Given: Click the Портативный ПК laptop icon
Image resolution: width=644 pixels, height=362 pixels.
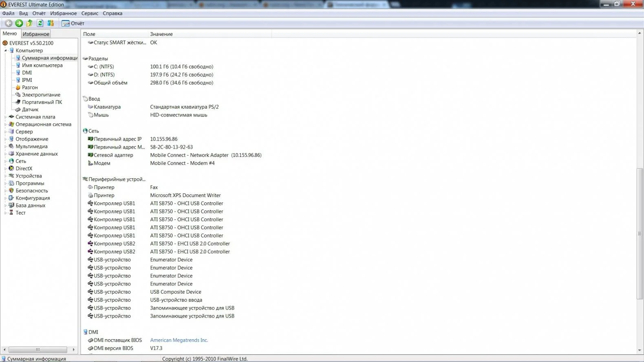Looking at the screenshot, I should click(x=18, y=102).
